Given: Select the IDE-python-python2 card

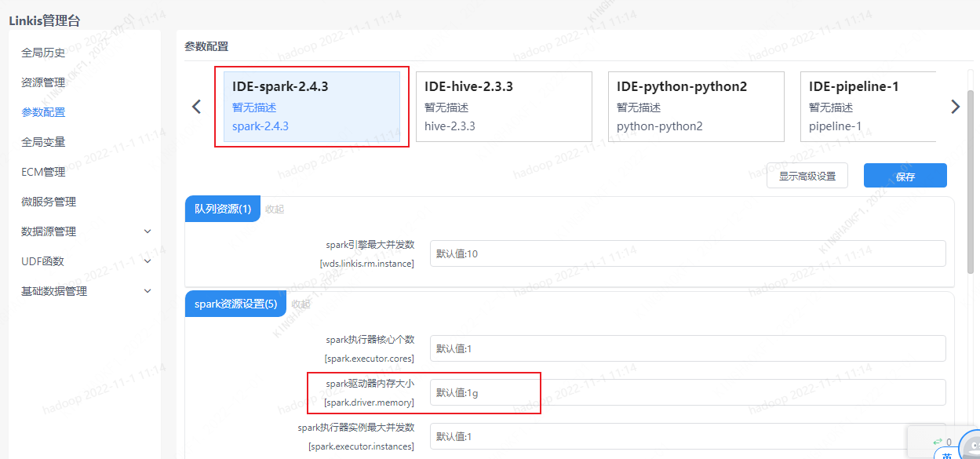Looking at the screenshot, I should coord(696,107).
